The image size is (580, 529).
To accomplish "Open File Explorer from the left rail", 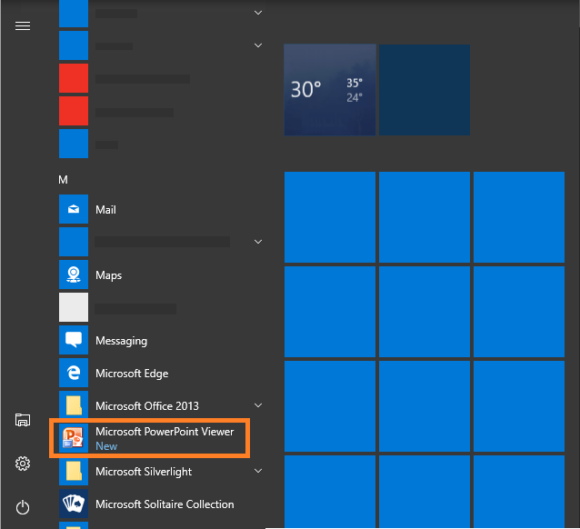I will [x=23, y=420].
